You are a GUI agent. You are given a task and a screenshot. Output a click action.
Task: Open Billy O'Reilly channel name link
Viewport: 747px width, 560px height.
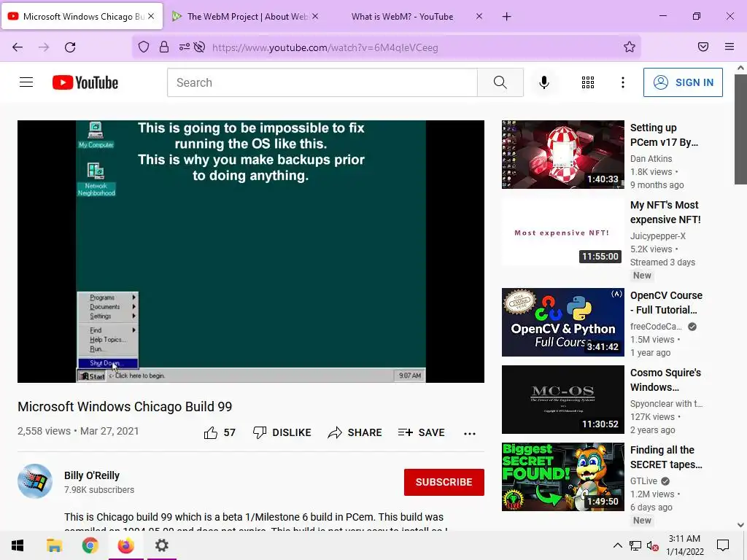(x=92, y=475)
